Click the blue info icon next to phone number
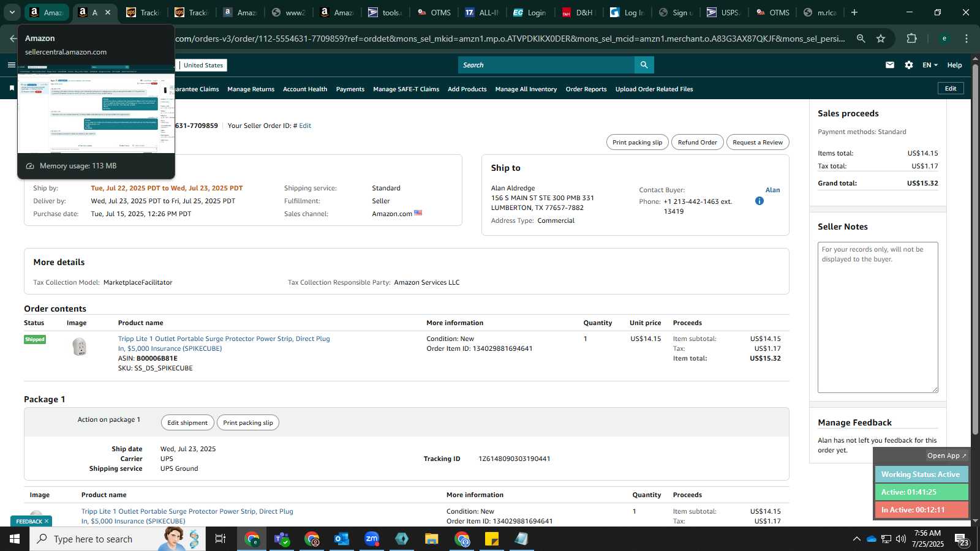The height and width of the screenshot is (551, 980). tap(759, 201)
